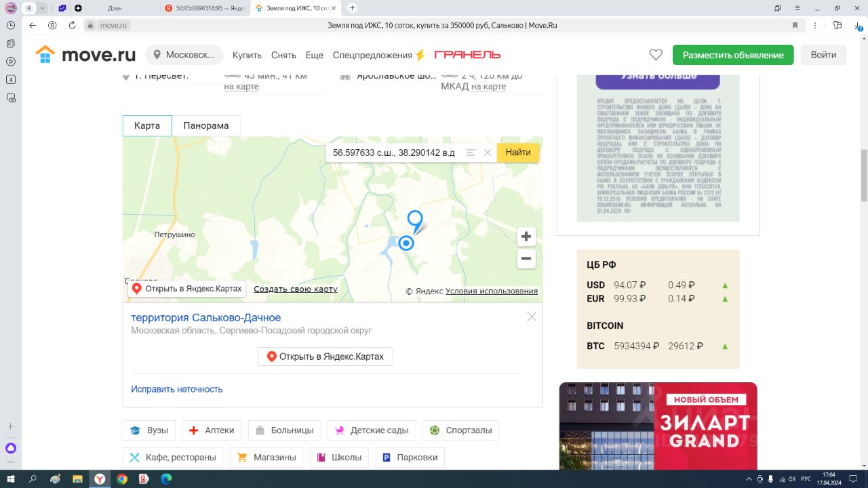This screenshot has width=868, height=488.
Task: Show Аптеки on the map
Action: 212,430
